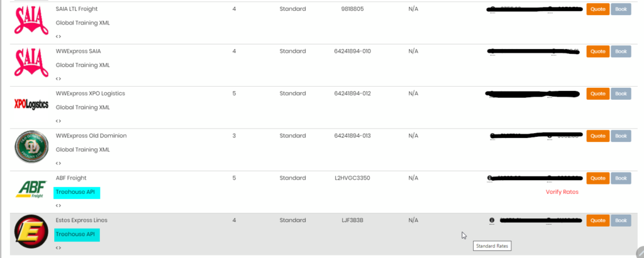Click the red Verify Rates link

click(562, 192)
